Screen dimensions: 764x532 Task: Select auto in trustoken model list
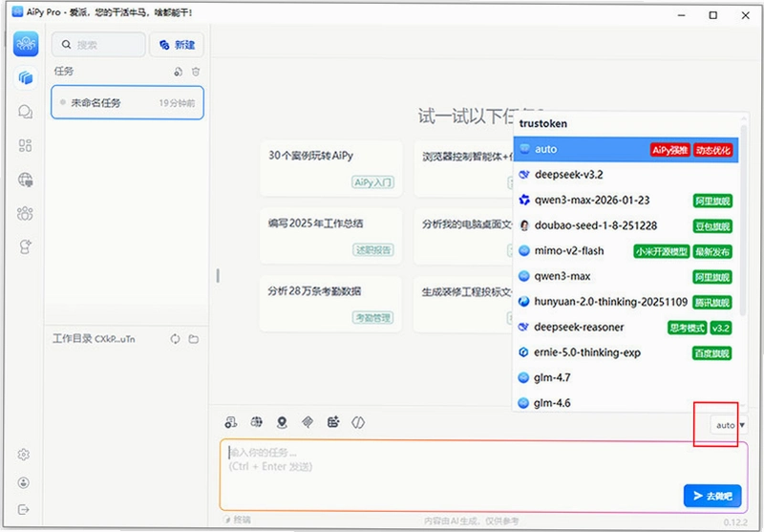[x=626, y=150]
